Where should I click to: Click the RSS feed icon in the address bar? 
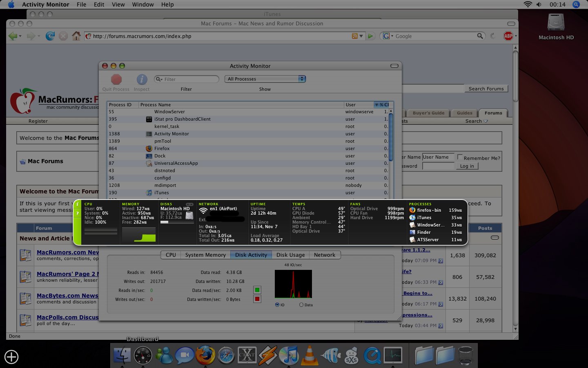[x=355, y=36]
